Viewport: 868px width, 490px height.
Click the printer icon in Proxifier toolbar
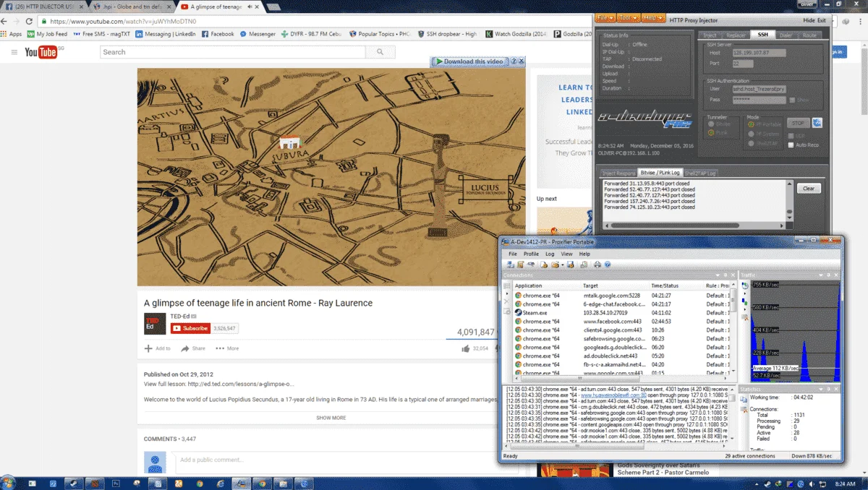[597, 265]
